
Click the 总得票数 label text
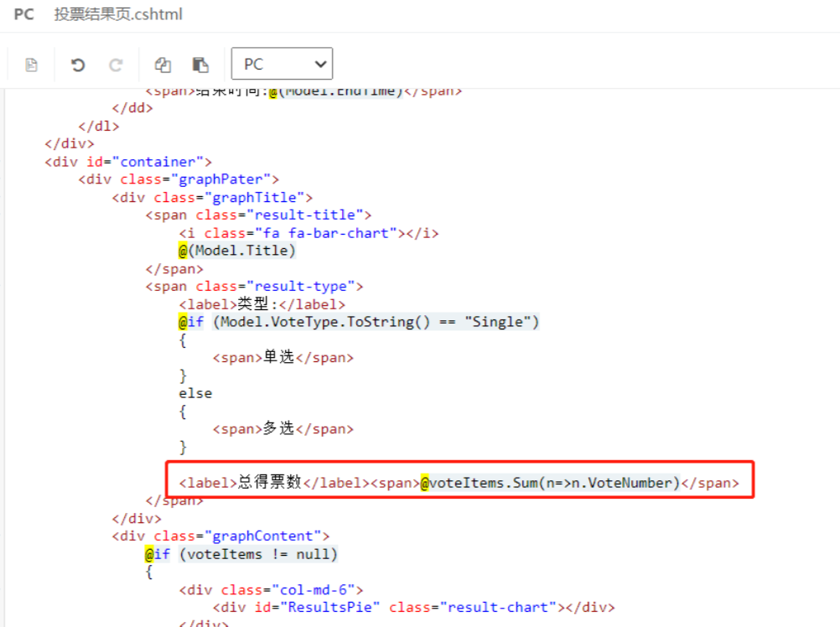click(268, 483)
